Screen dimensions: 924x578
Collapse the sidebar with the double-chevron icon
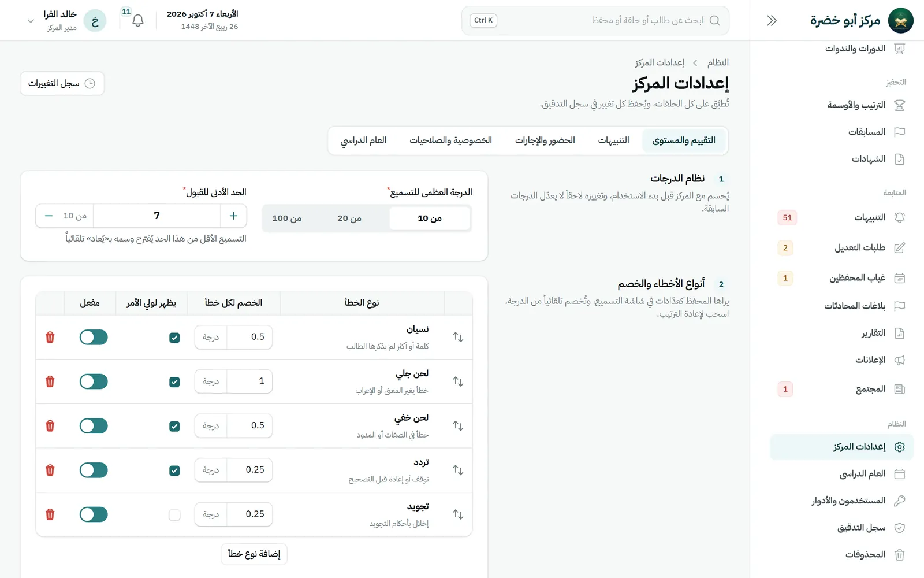coord(772,21)
